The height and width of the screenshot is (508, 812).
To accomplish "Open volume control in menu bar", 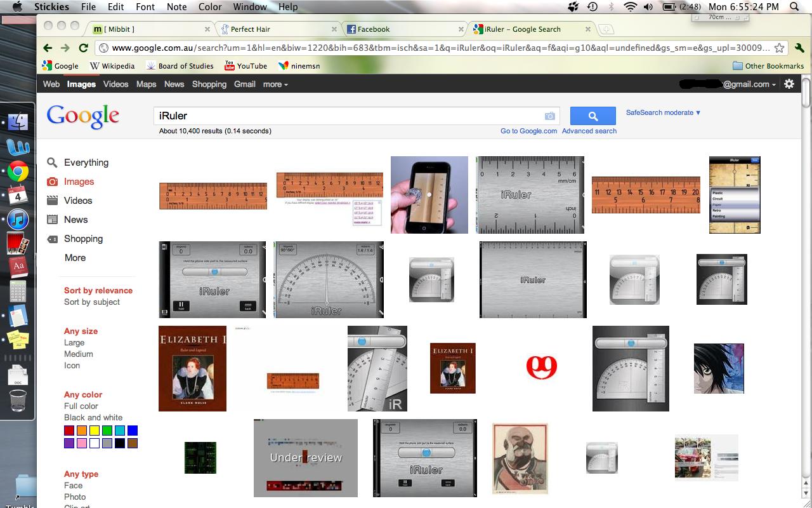I will [648, 7].
